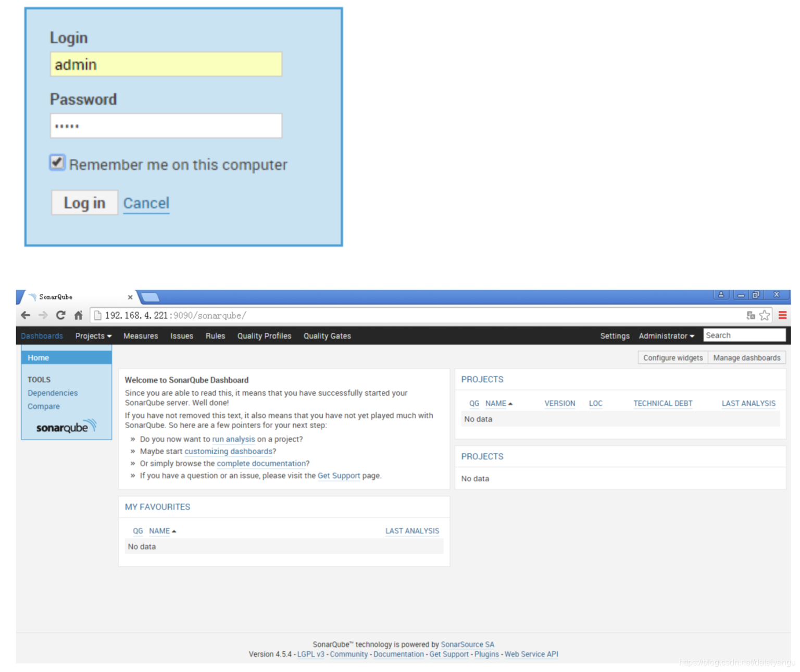The image size is (800, 672).
Task: Sort Projects widget by QG column
Action: (x=474, y=404)
